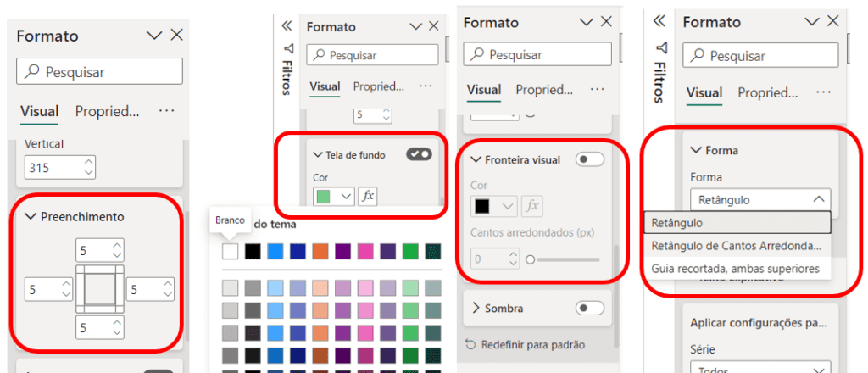Expand the Sombra section
The width and height of the screenshot is (868, 373).
tap(476, 308)
